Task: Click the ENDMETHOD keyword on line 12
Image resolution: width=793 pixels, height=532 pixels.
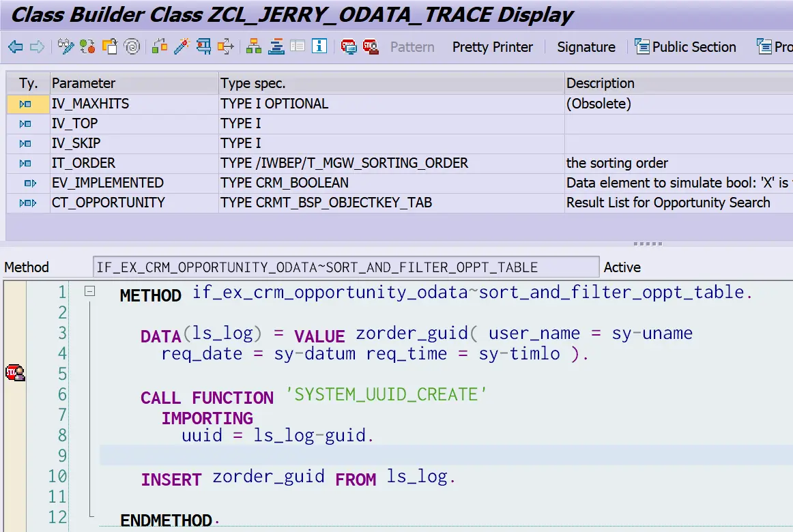Action: tap(166, 520)
